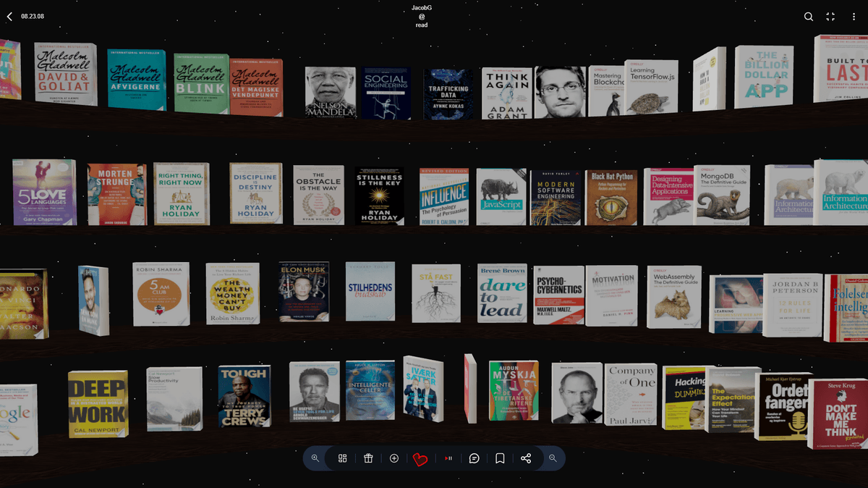Toggle the red play/pause animation control
Image resolution: width=868 pixels, height=488 pixels.
point(448,458)
